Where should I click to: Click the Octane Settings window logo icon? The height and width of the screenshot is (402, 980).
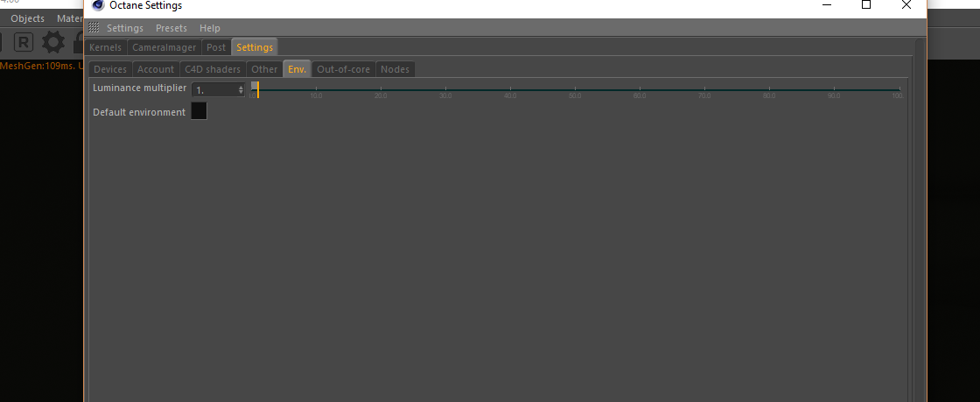98,5
